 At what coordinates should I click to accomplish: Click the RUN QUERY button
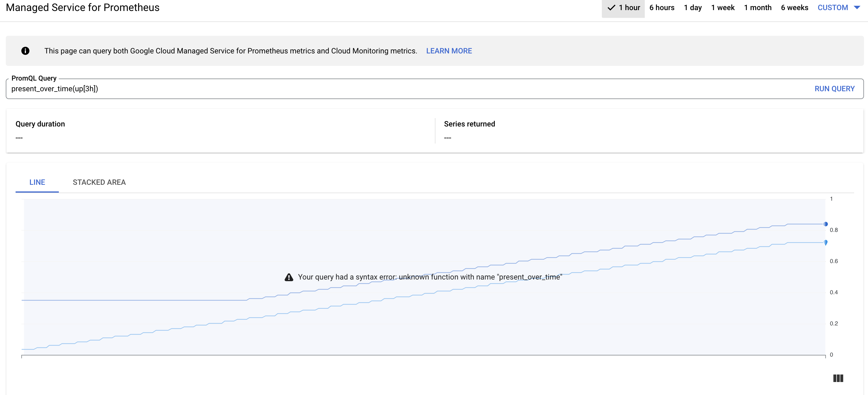pyautogui.click(x=835, y=89)
